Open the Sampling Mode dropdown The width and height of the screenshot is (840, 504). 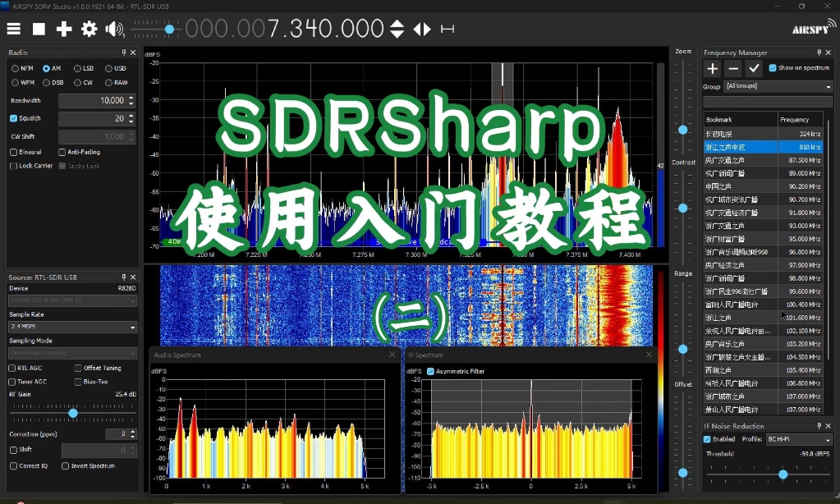coord(73,353)
